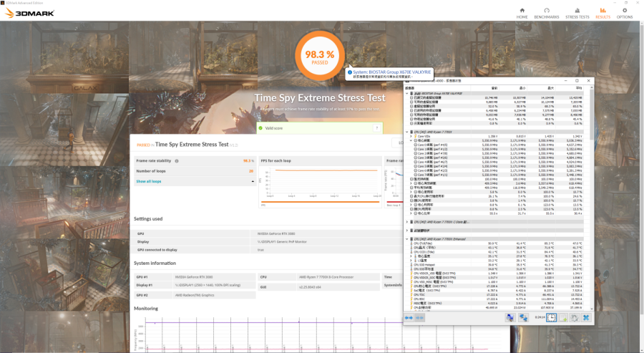The image size is (644, 353).
Task: Collapse the core clocks subgroup above Core 0
Action: [411, 140]
